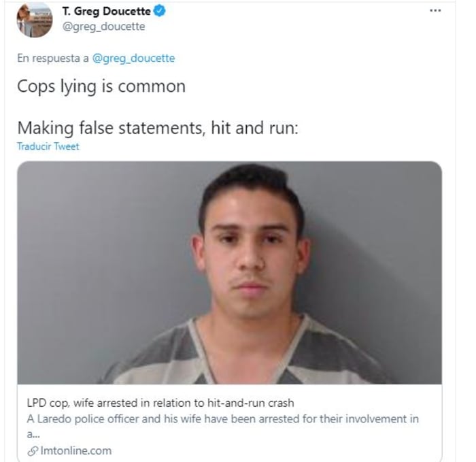
Task: Open T. Greg Doucette's profile avatar
Action: (x=34, y=20)
